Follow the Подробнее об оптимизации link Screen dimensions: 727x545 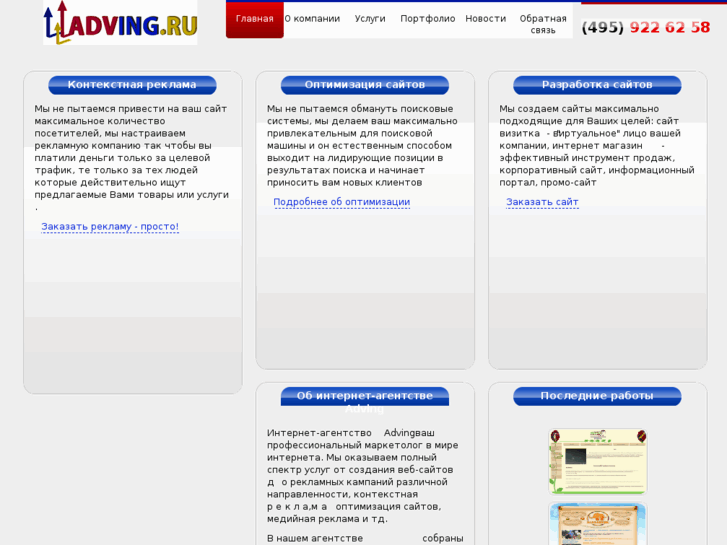pos(342,202)
